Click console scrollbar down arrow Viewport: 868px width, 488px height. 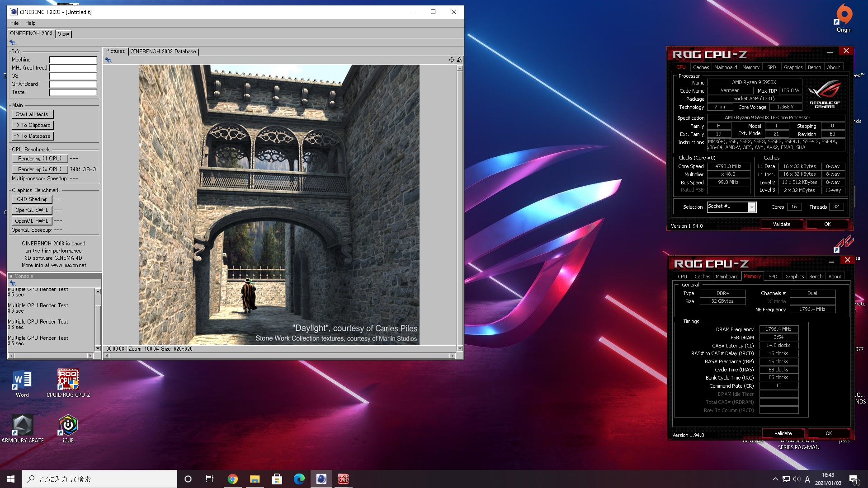(x=98, y=348)
